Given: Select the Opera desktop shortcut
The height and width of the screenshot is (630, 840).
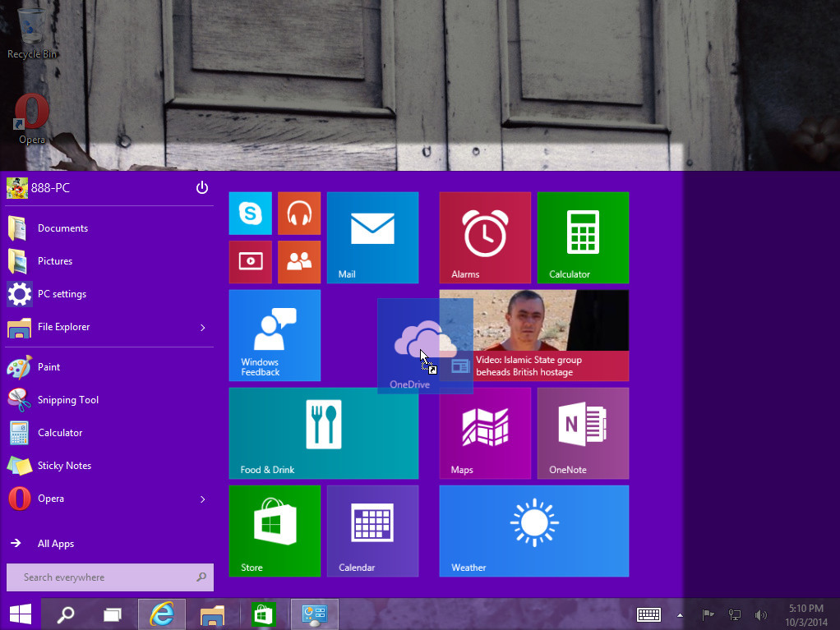Looking at the screenshot, I should [32, 119].
